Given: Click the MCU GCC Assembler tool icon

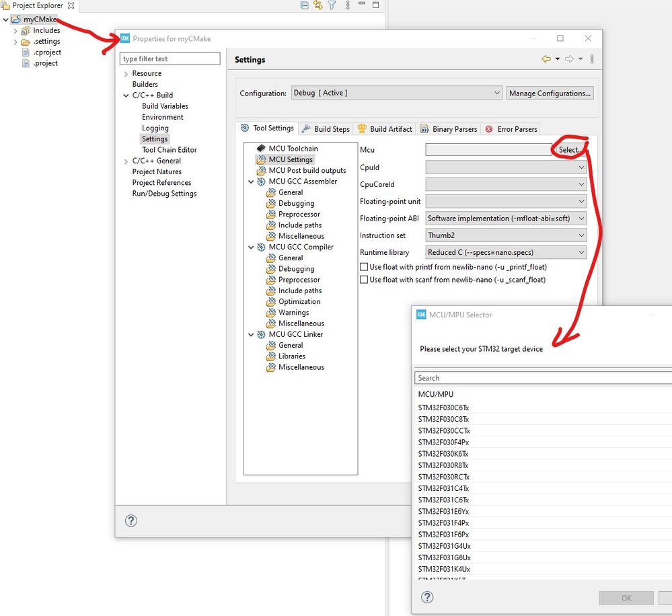Looking at the screenshot, I should tap(261, 181).
